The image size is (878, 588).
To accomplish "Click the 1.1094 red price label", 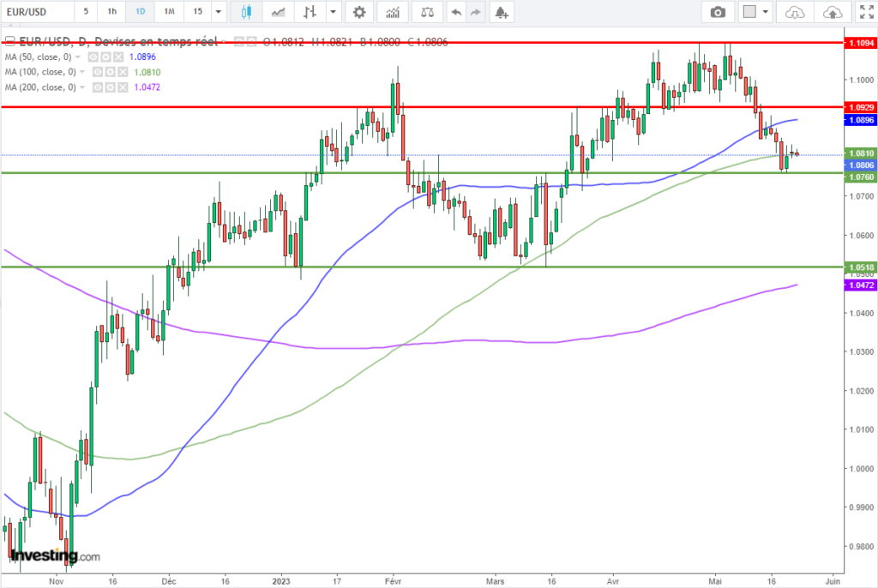I will [x=859, y=43].
